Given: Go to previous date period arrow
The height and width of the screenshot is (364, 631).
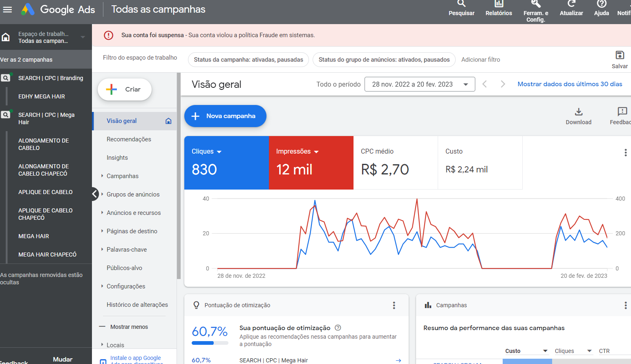Looking at the screenshot, I should 485,84.
